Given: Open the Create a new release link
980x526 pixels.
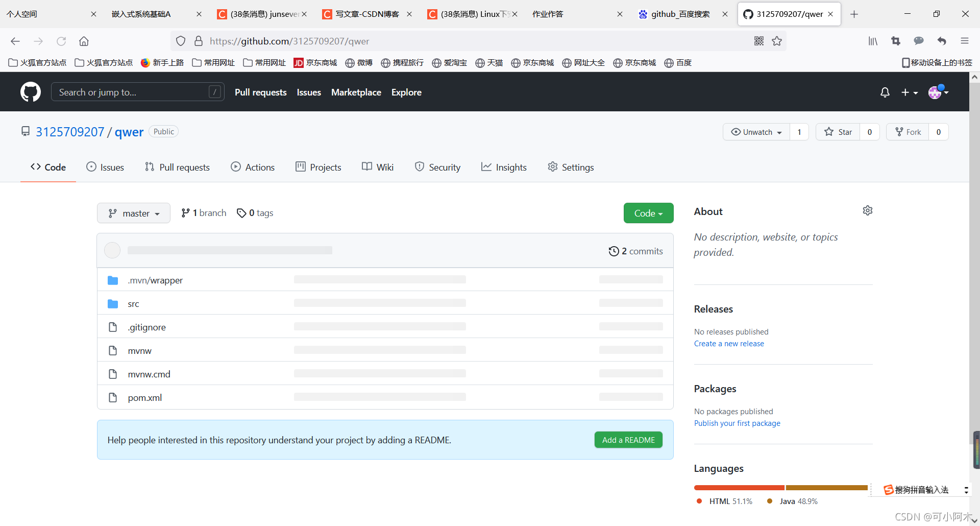Looking at the screenshot, I should click(729, 343).
